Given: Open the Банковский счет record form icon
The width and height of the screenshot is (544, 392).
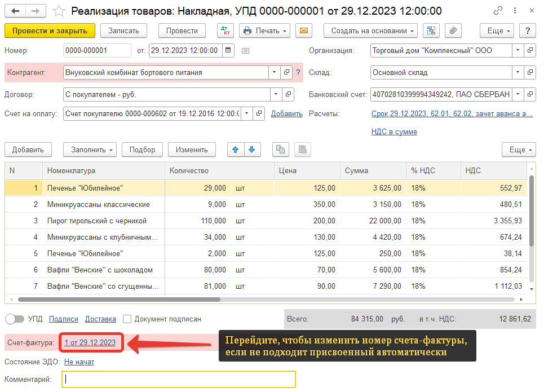Looking at the screenshot, I should click(530, 94).
